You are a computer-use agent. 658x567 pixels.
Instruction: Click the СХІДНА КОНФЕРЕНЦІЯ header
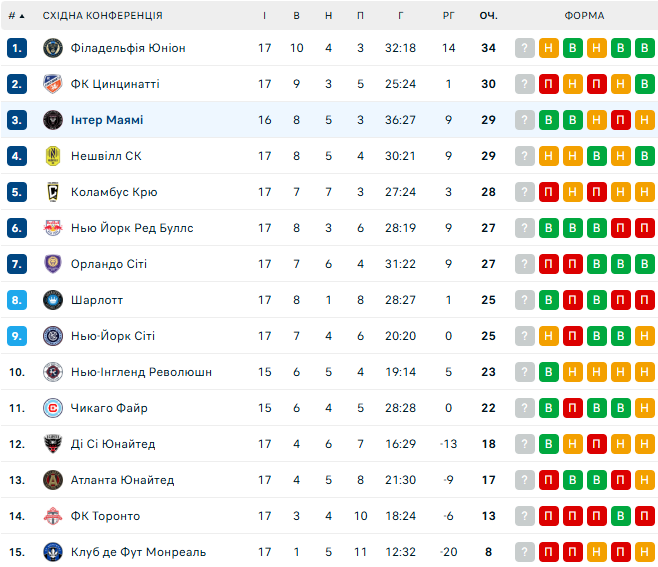tap(102, 16)
